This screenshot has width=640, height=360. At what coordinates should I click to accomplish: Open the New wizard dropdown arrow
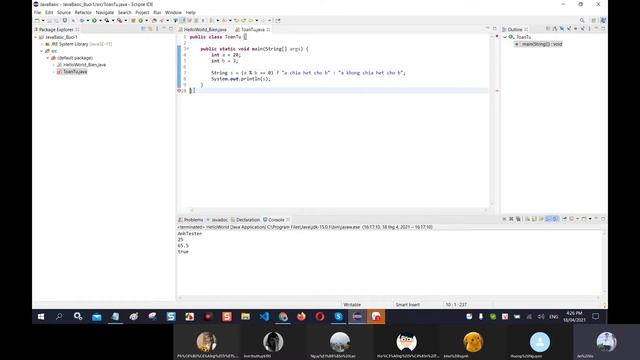pos(43,20)
